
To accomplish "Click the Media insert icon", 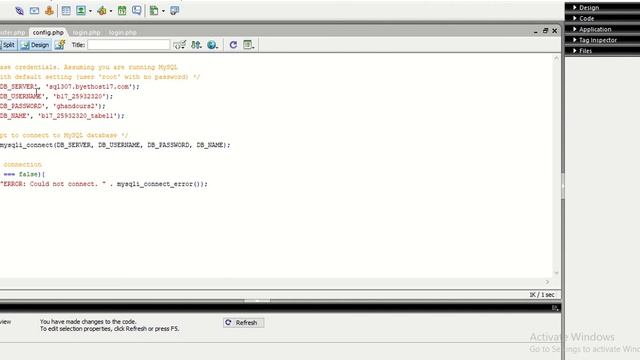I will click(102, 11).
